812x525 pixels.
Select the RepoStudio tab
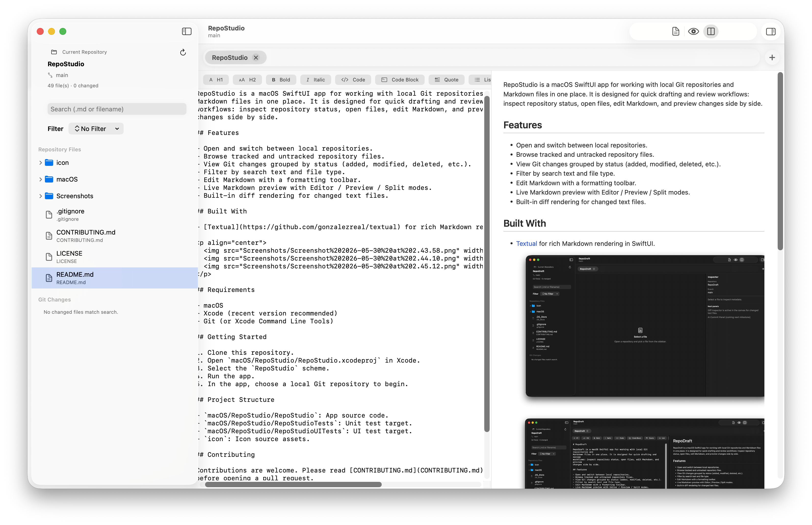[x=229, y=58]
